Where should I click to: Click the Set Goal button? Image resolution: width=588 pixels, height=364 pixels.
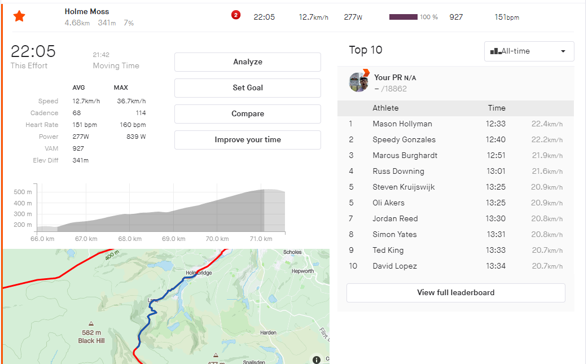tap(248, 87)
